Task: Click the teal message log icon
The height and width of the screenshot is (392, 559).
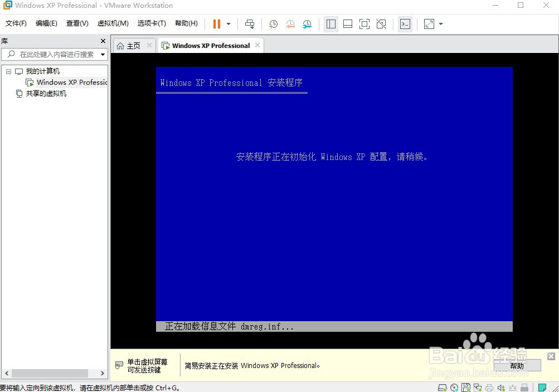Action: [542, 388]
